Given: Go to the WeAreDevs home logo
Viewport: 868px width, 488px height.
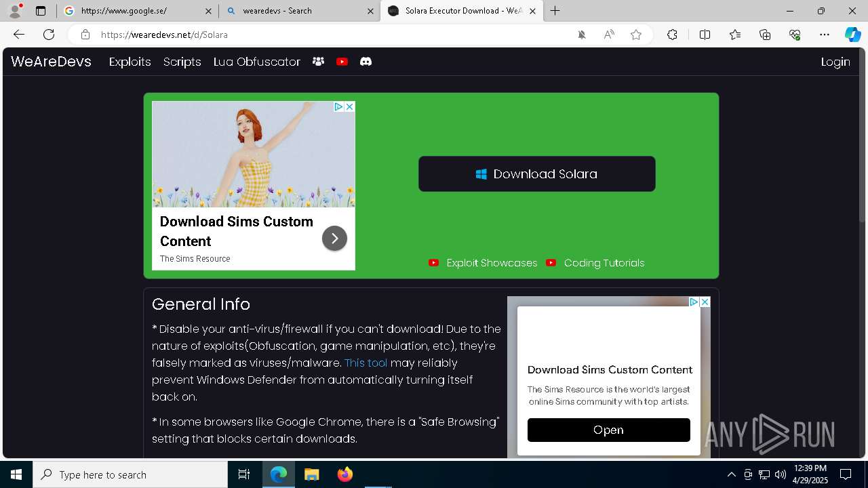Looking at the screenshot, I should click(x=51, y=62).
